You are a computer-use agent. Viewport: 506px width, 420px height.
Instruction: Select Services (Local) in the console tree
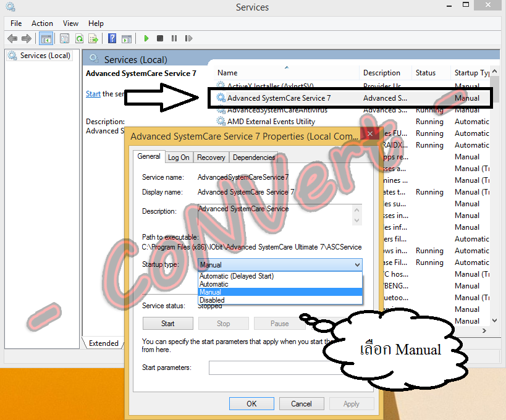pos(40,56)
